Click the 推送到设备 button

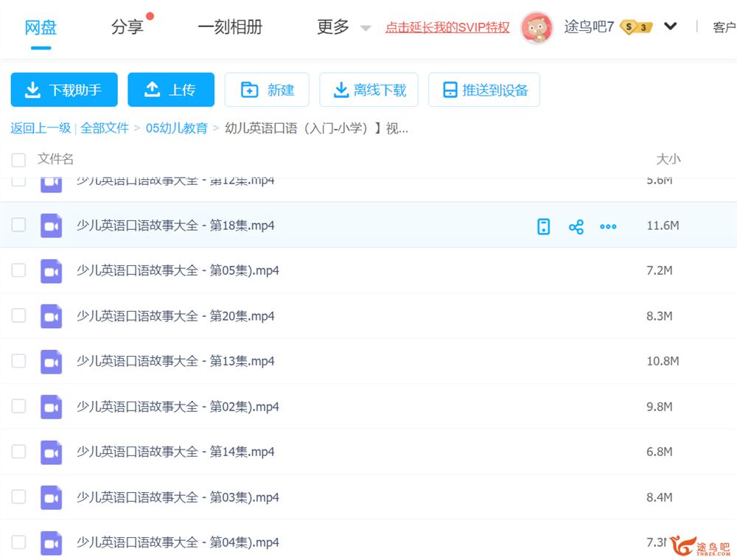(484, 89)
